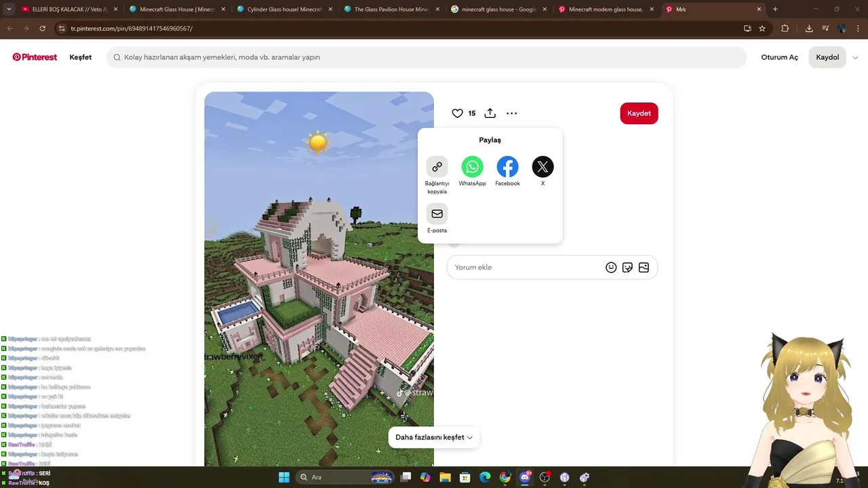Go forward with browser forward arrow

[26, 28]
